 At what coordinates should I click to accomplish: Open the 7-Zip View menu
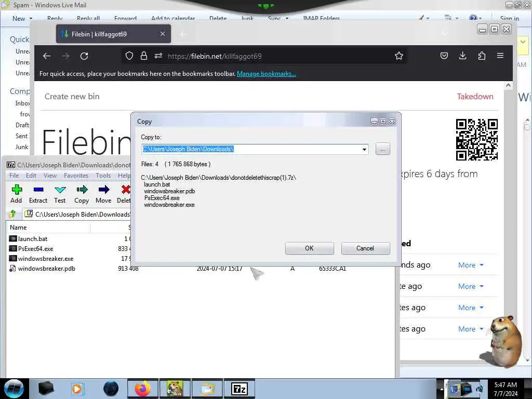50,176
